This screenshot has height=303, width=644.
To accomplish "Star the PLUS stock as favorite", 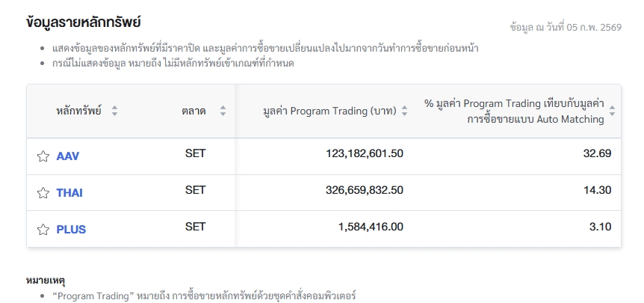I will pos(43,230).
